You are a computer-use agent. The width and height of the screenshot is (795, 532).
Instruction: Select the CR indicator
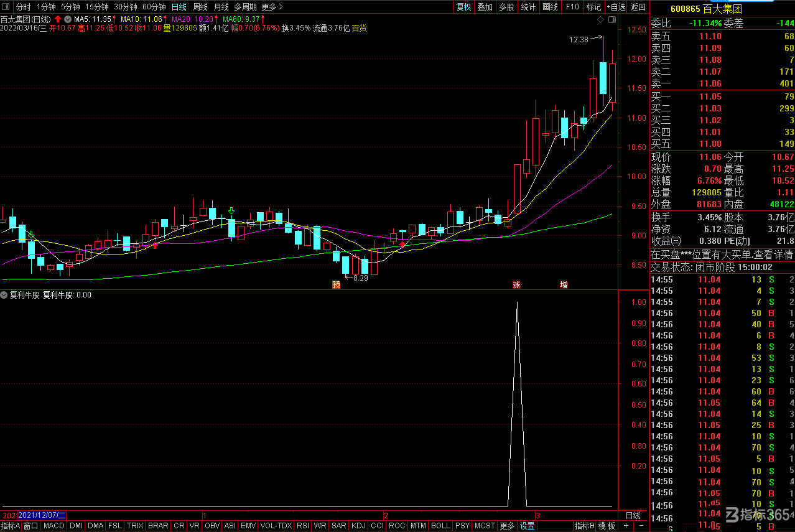pos(179,526)
